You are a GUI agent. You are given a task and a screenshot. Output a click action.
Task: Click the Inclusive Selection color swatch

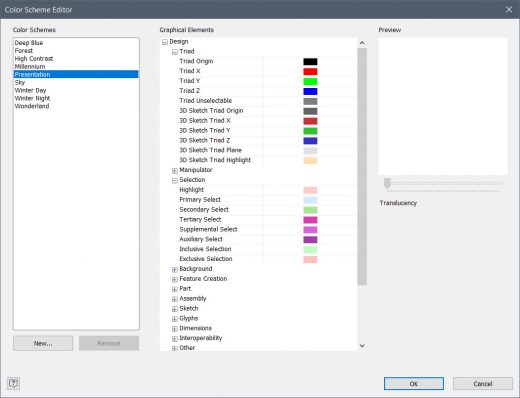pos(310,250)
